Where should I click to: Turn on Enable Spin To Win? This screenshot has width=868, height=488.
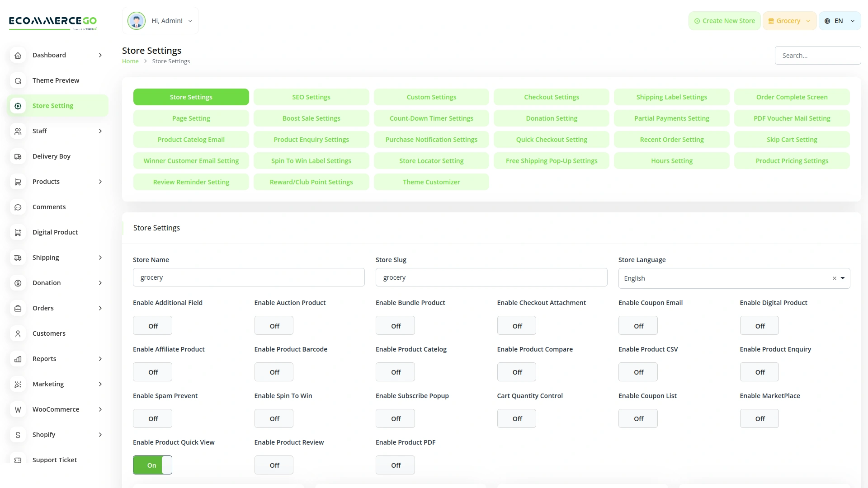pyautogui.click(x=274, y=418)
